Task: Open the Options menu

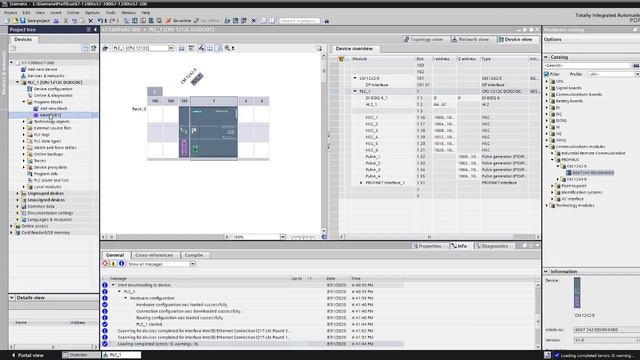Action: (92, 13)
